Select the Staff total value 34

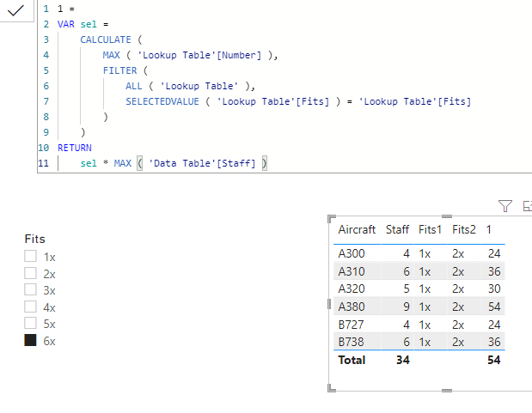[403, 360]
